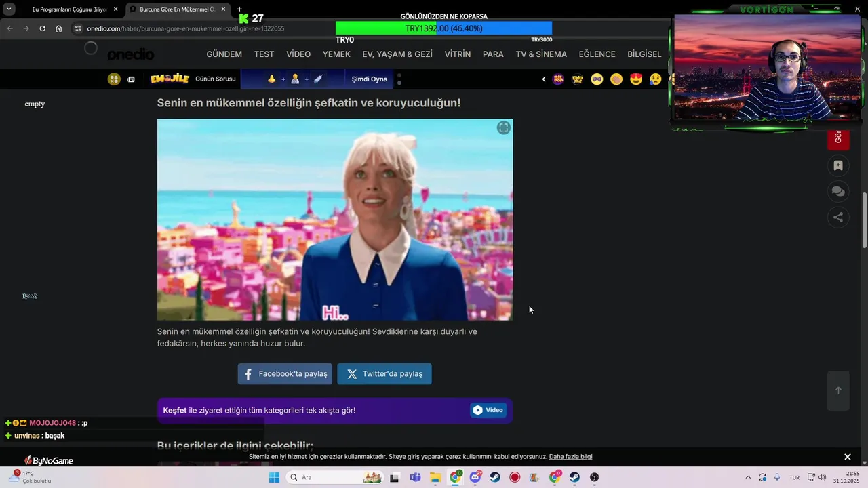Open OBS Studio from taskbar
The width and height of the screenshot is (868, 488).
(x=595, y=478)
